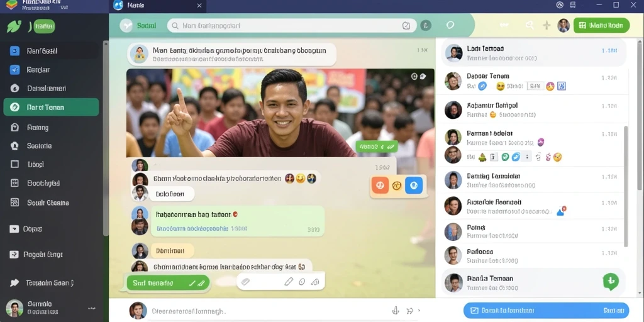
Task: Click the small circle icon in floating toolbar
Action: 302,282
